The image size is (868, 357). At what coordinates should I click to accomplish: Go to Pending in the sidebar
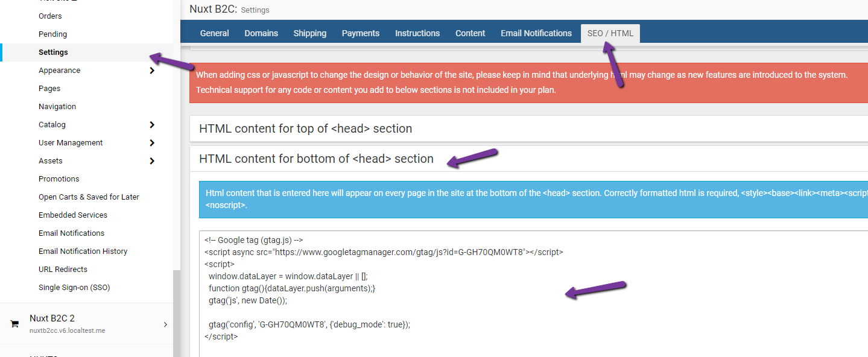tap(52, 34)
